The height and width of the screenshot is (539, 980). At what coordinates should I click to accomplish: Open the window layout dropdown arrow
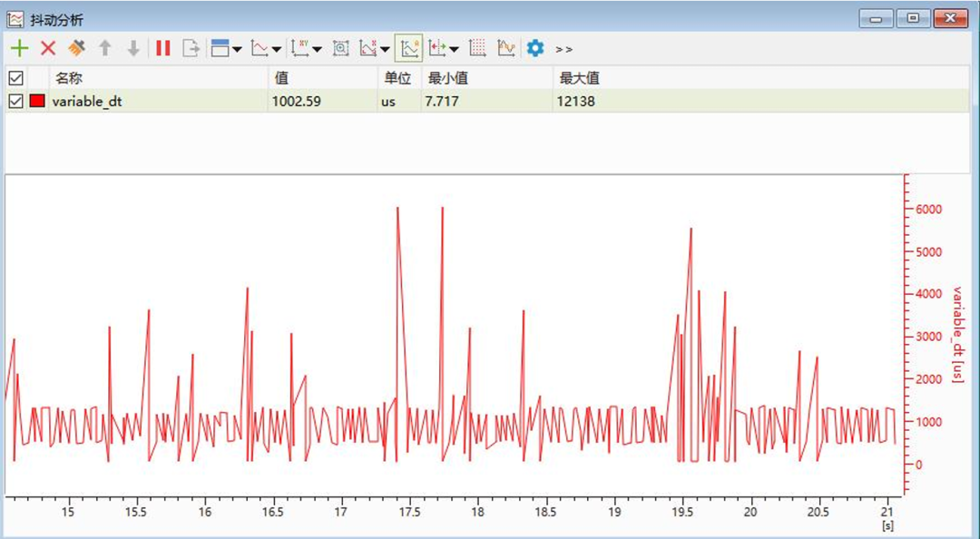point(237,49)
